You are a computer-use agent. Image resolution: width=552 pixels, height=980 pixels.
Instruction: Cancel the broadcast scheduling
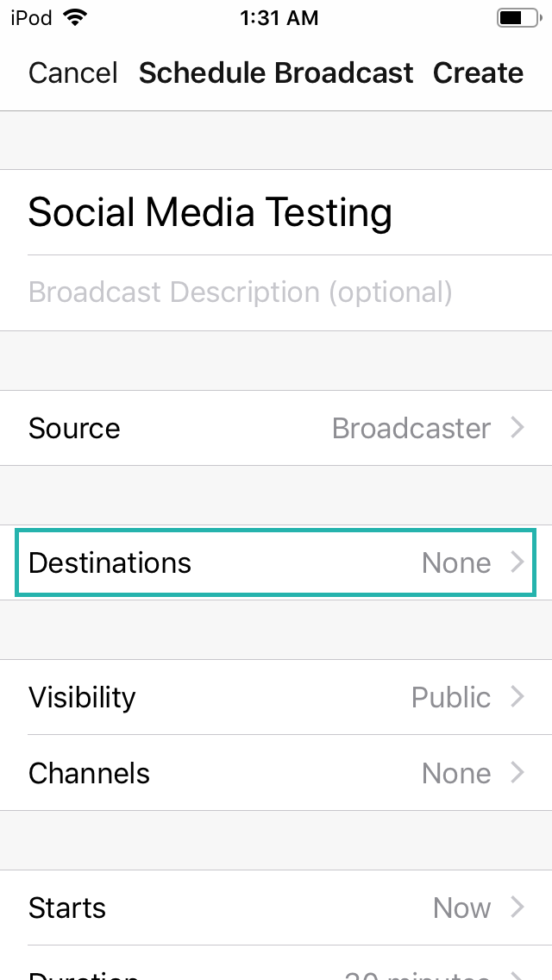coord(73,73)
